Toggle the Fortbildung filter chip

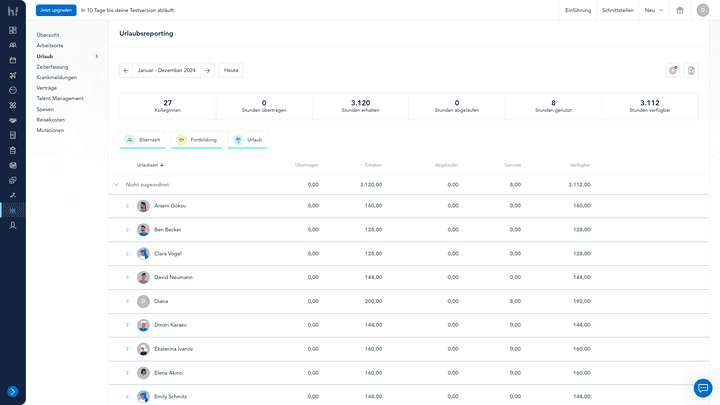(x=196, y=140)
